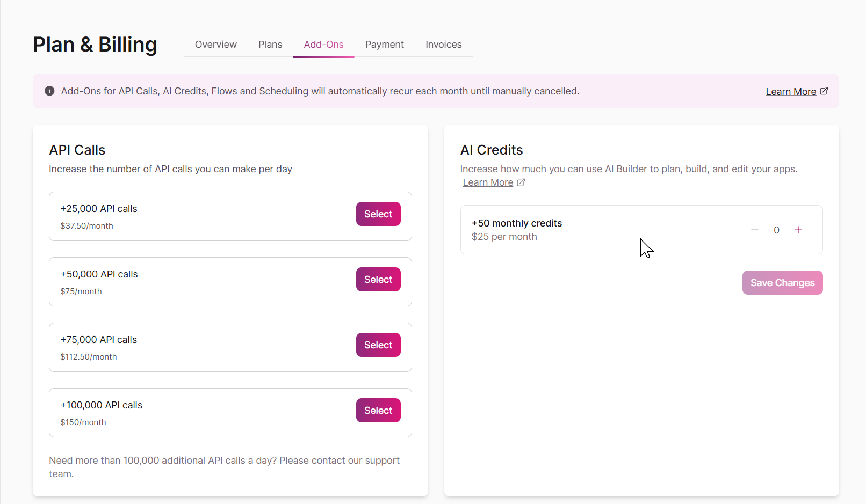866x504 pixels.
Task: Select the +100,000 API calls add-on
Action: 378,411
